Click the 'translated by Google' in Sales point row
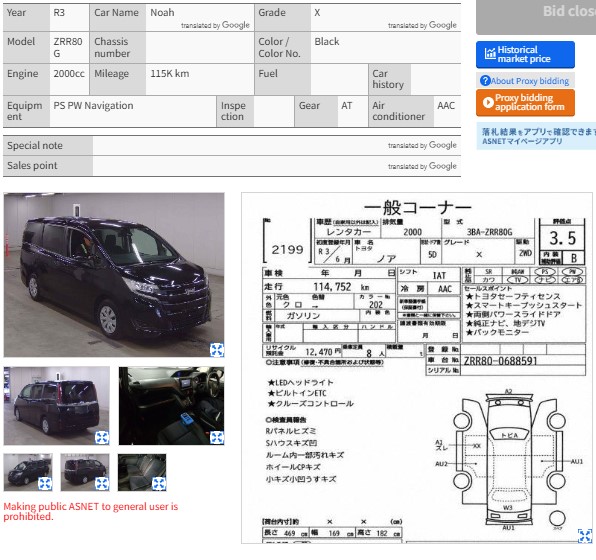Screen dimensions: 596x560 coord(422,166)
